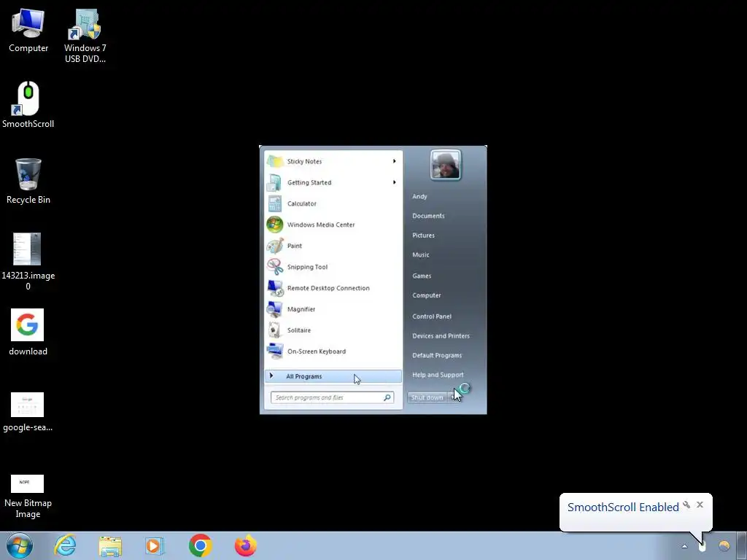The height and width of the screenshot is (560, 747).
Task: Click the Sticky Notes icon in Start menu
Action: coord(275,161)
